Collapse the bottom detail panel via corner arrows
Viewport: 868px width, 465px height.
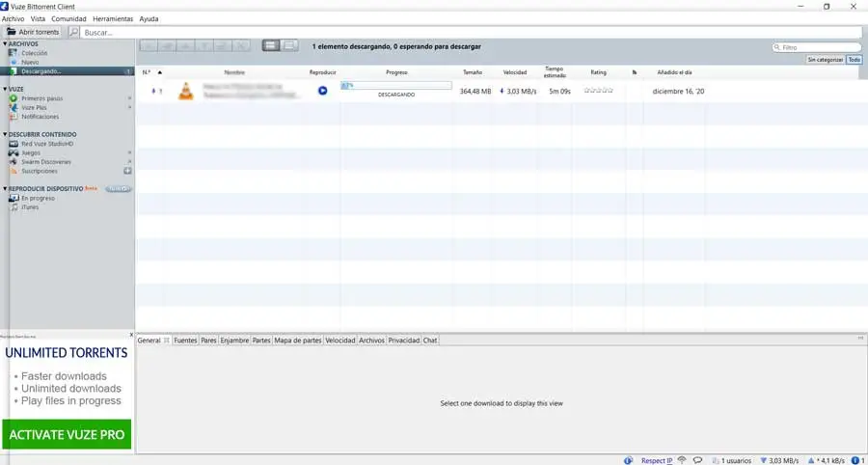click(861, 338)
